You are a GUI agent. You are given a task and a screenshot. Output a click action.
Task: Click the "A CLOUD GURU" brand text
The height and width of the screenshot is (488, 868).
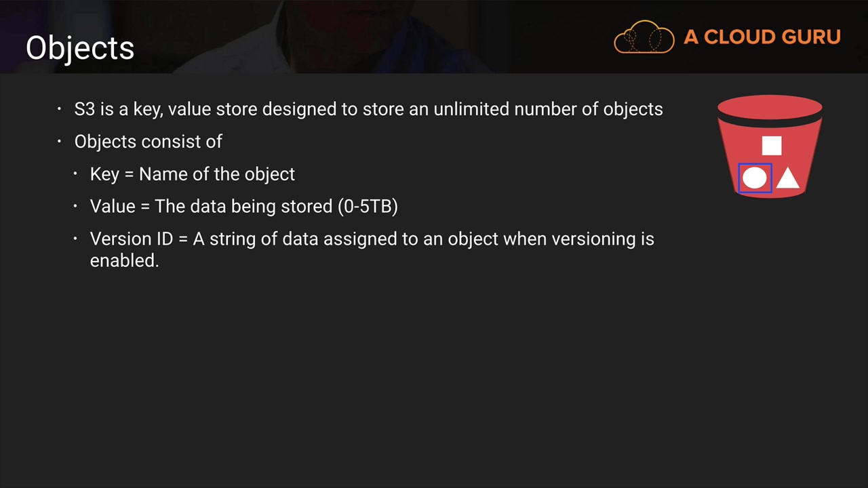point(762,37)
